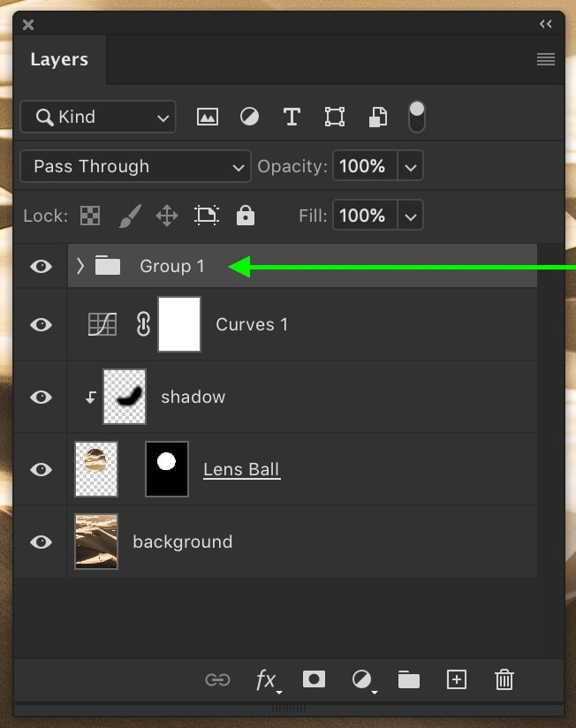The width and height of the screenshot is (576, 728).
Task: Filter for adjustment layers icon
Action: pyautogui.click(x=249, y=117)
